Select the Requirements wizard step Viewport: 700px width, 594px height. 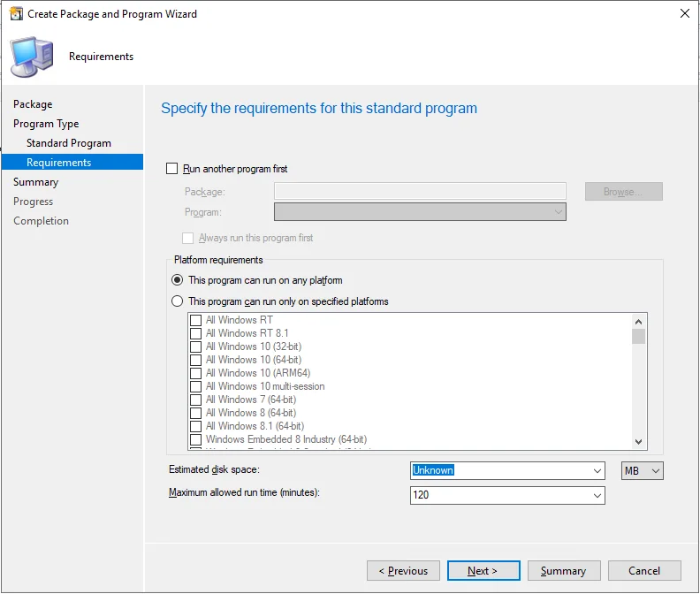(72, 162)
